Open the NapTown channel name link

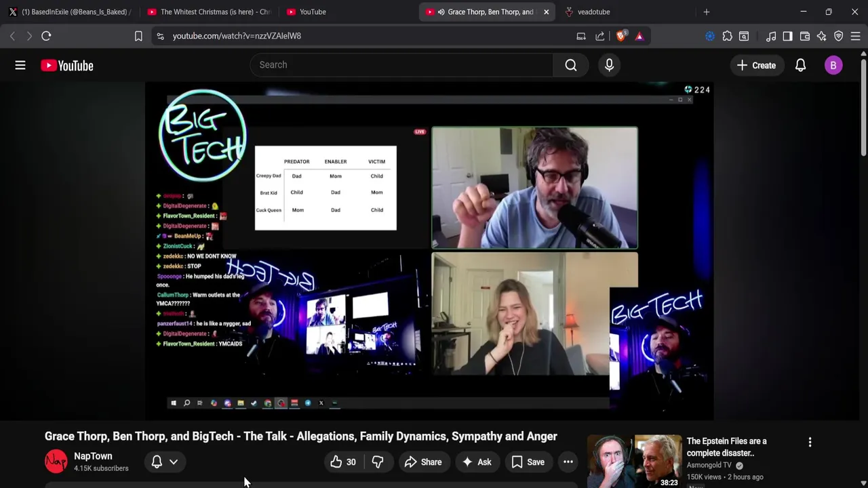coord(93,456)
